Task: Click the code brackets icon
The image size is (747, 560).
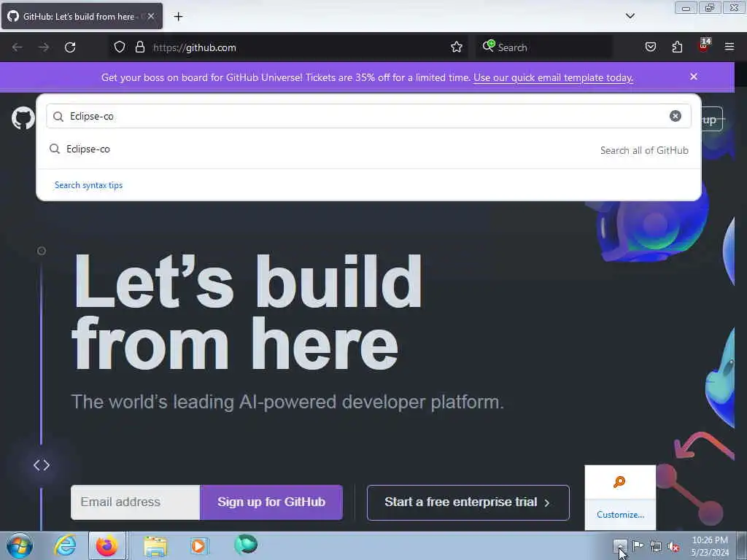Action: tap(42, 465)
